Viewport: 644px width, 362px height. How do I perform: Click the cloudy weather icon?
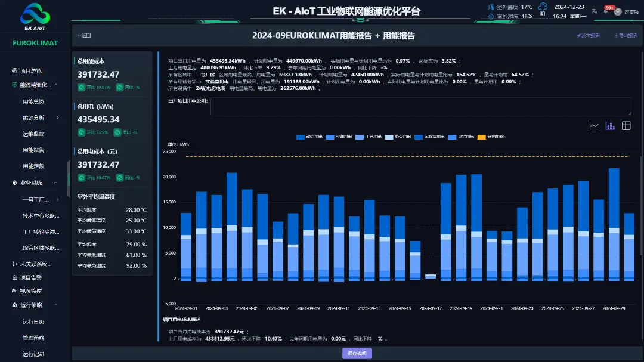(x=543, y=8)
